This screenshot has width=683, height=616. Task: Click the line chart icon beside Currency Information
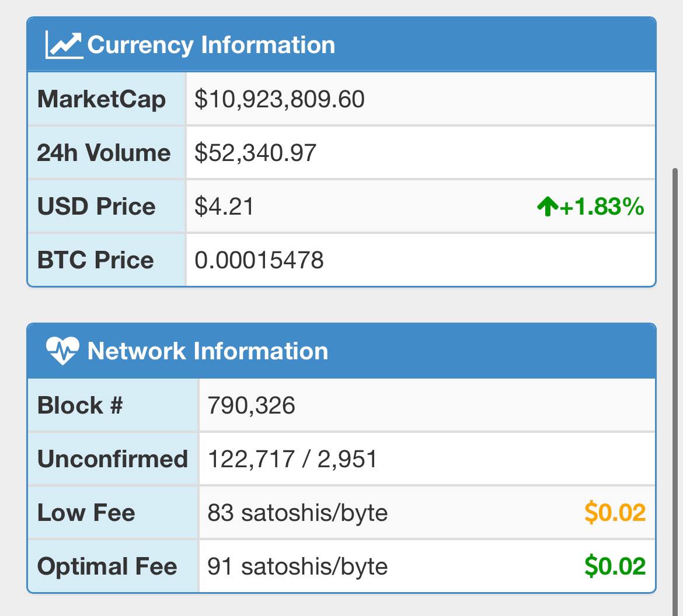pos(64,45)
